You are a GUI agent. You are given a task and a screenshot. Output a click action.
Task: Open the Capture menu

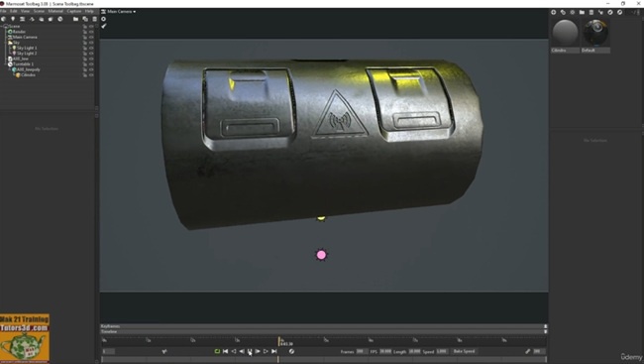coord(74,11)
